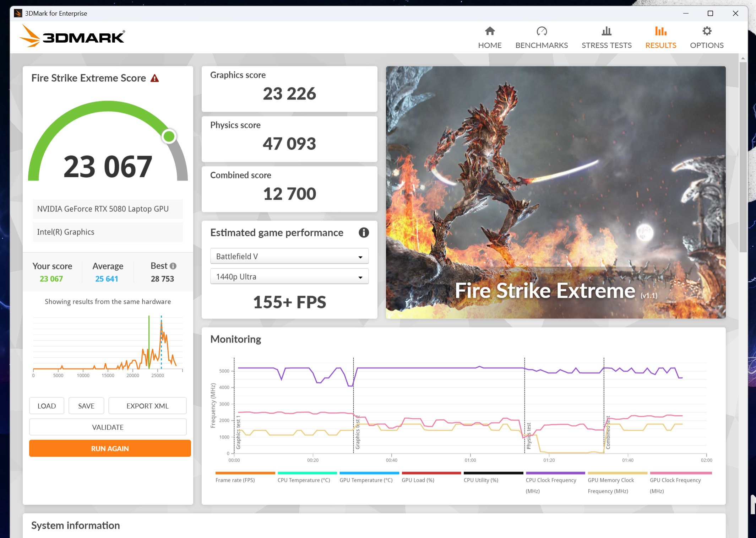
Task: Click the Monitoring section heading
Action: coord(236,339)
